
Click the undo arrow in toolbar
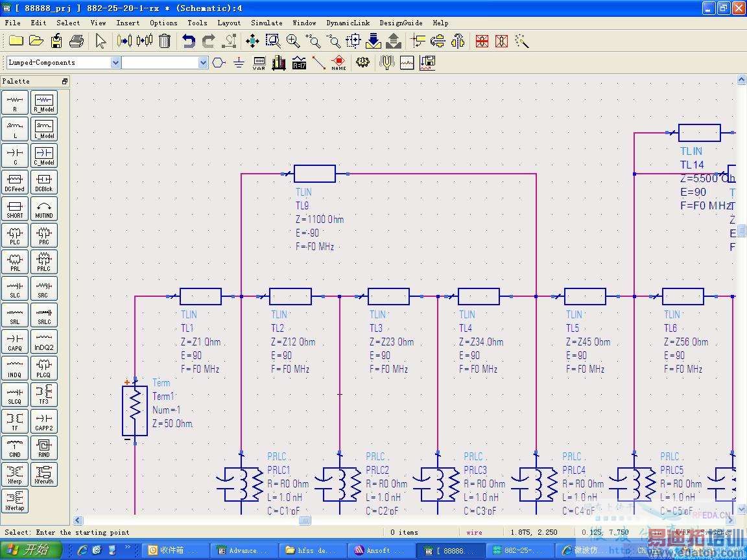(x=189, y=41)
